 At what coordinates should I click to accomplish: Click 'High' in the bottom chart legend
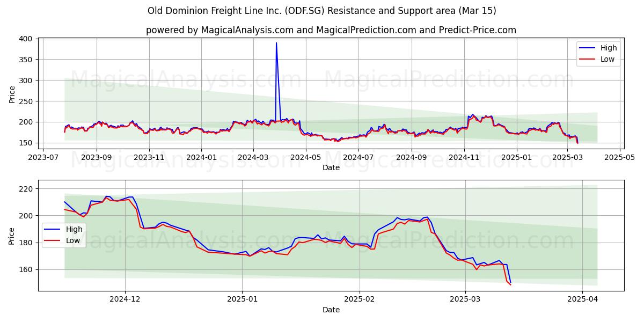[74, 229]
